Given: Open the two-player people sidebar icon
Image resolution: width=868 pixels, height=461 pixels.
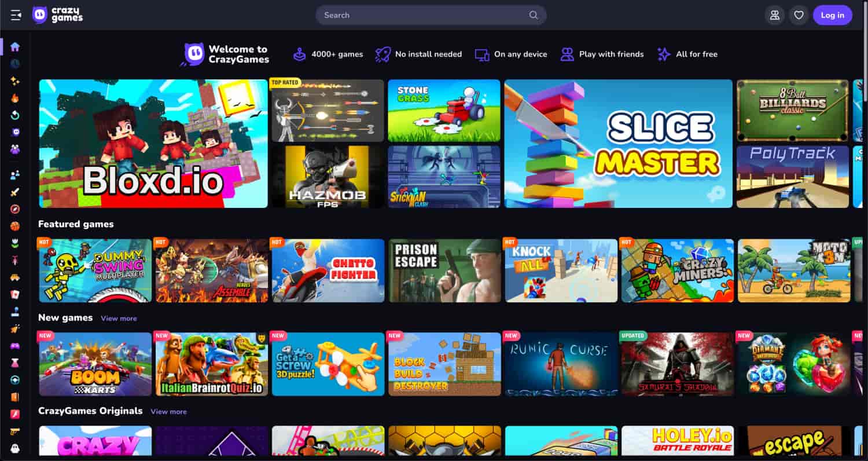Looking at the screenshot, I should pyautogui.click(x=15, y=174).
